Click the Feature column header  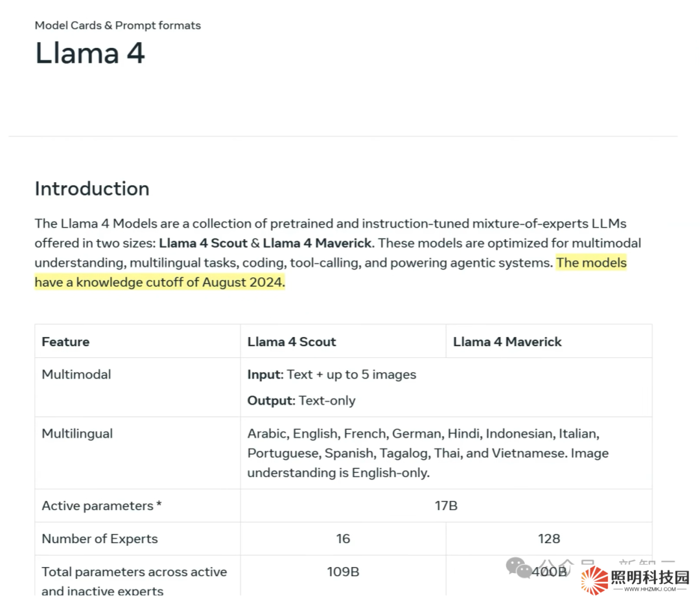pos(65,342)
